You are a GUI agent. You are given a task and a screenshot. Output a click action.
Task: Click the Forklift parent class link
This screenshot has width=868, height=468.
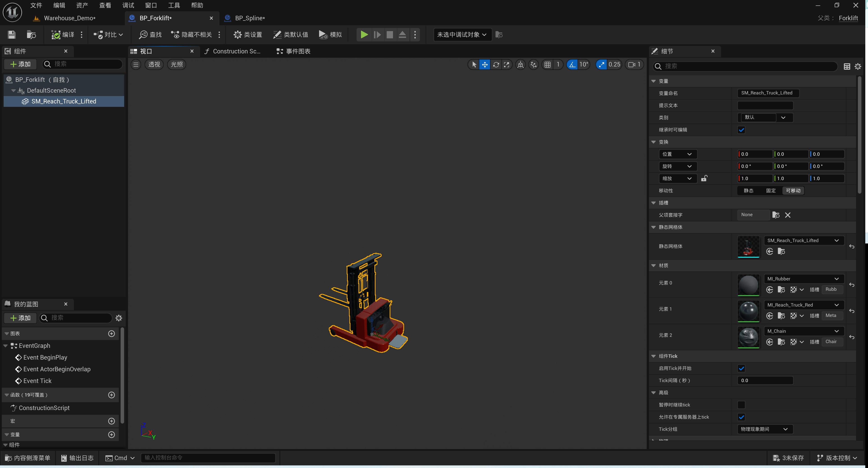pyautogui.click(x=848, y=18)
